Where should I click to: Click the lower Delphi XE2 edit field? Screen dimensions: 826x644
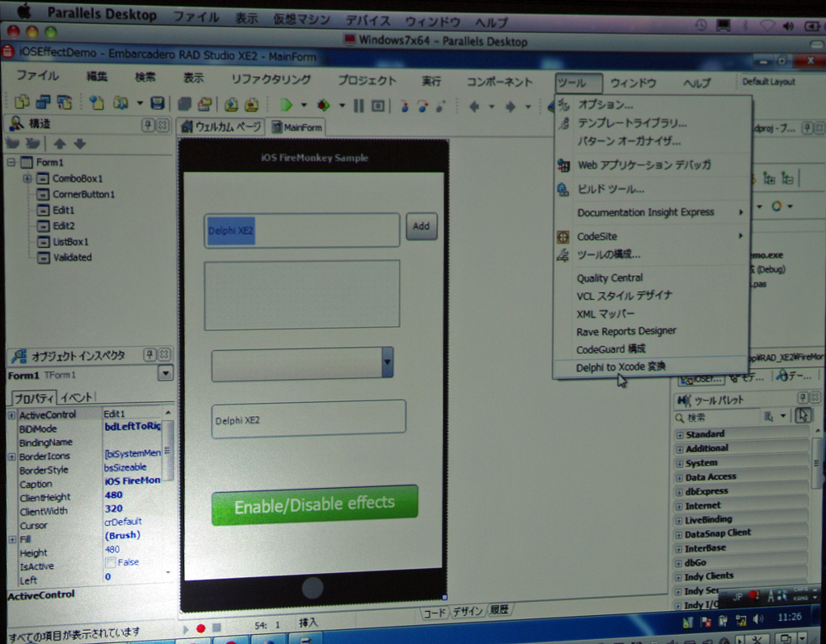pyautogui.click(x=309, y=419)
